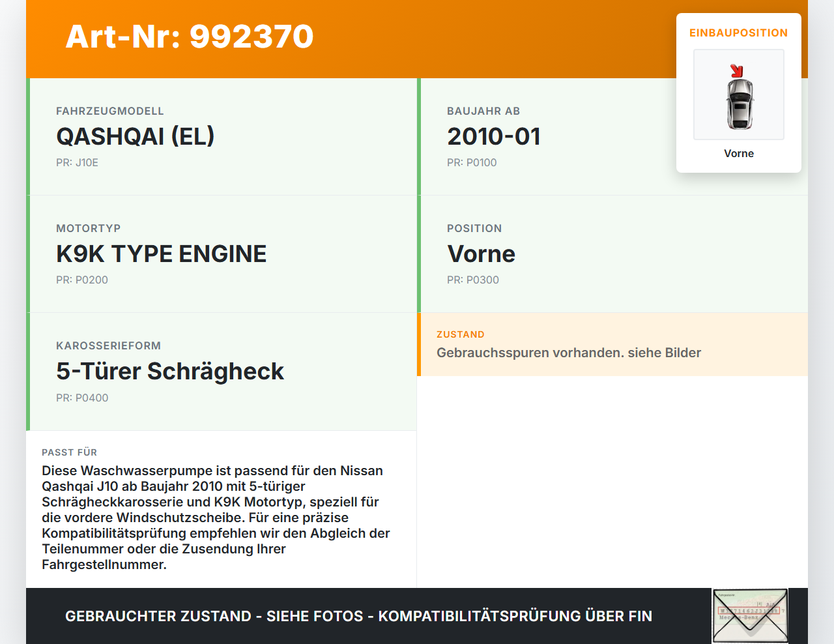Click the BAUJAHR AB label
834x644 pixels.
[x=483, y=111]
